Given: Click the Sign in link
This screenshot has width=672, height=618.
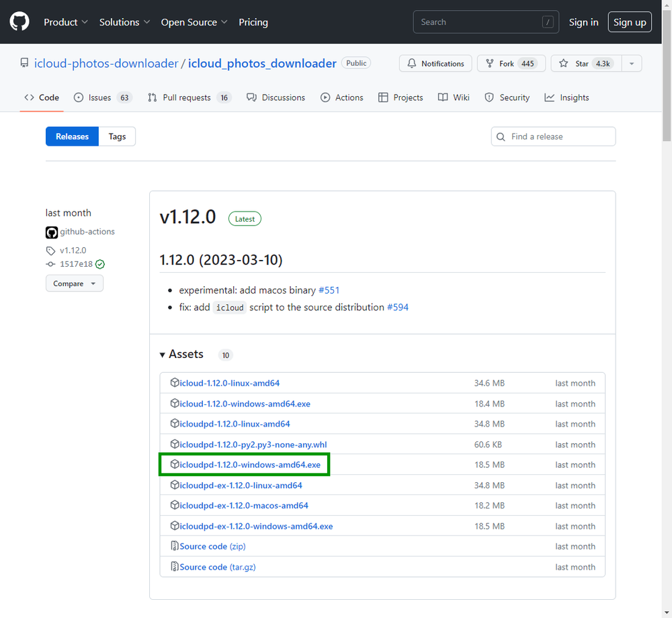Looking at the screenshot, I should pos(583,22).
